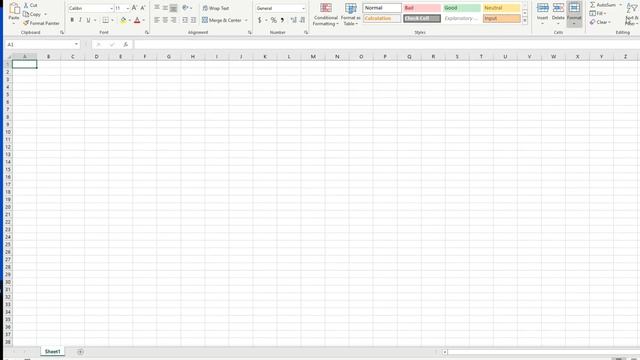Open Format as Table gallery
Image resolution: width=640 pixels, height=360 pixels.
[x=350, y=15]
